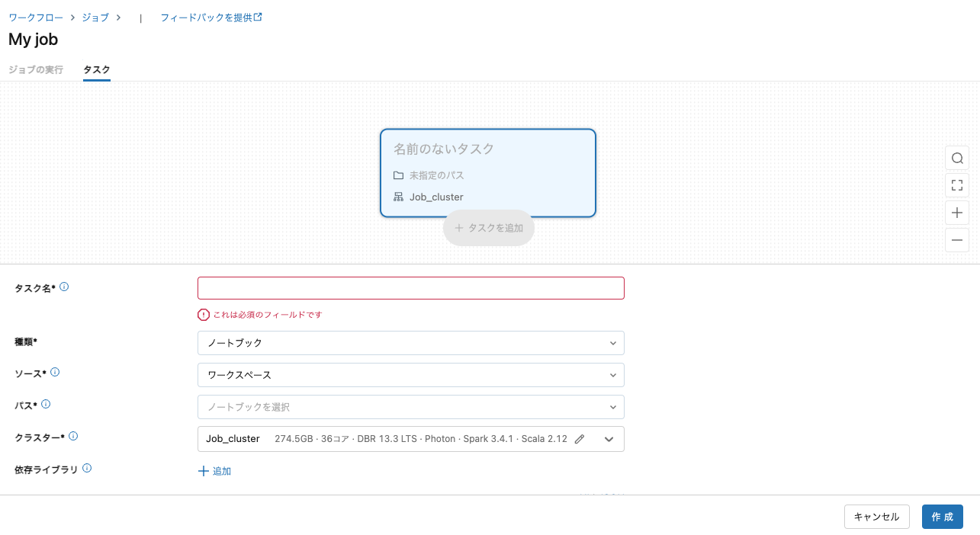
Task: Switch to the ジョブの実行 tab
Action: [35, 69]
